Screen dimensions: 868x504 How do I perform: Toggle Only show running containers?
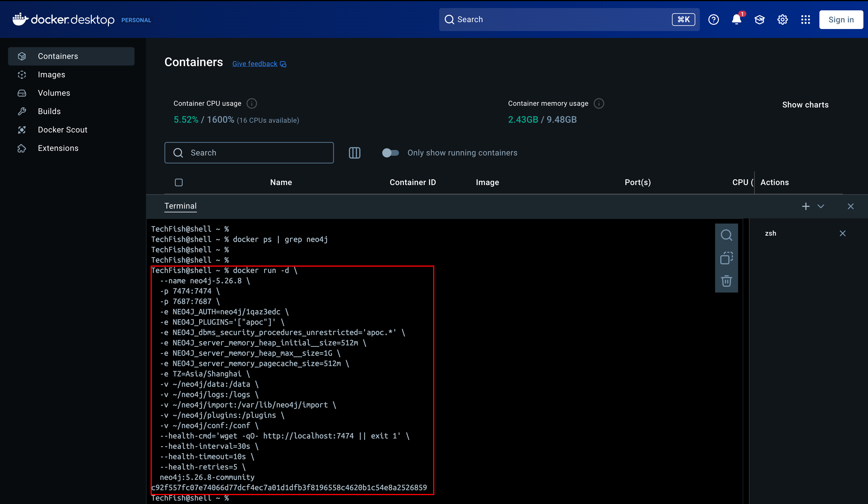390,153
